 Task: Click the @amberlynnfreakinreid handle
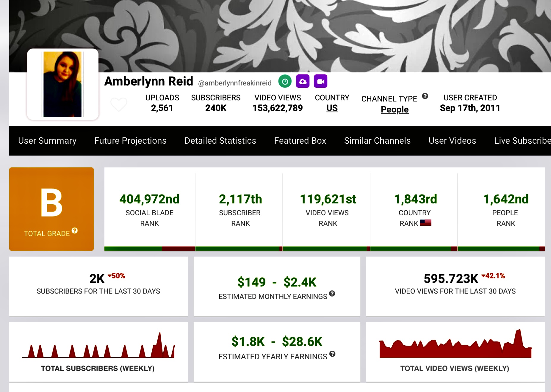235,83
